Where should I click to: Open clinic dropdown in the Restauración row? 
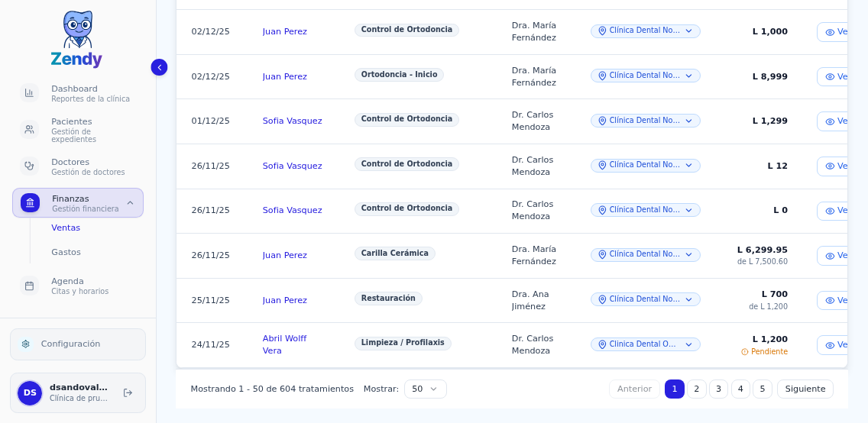[645, 299]
